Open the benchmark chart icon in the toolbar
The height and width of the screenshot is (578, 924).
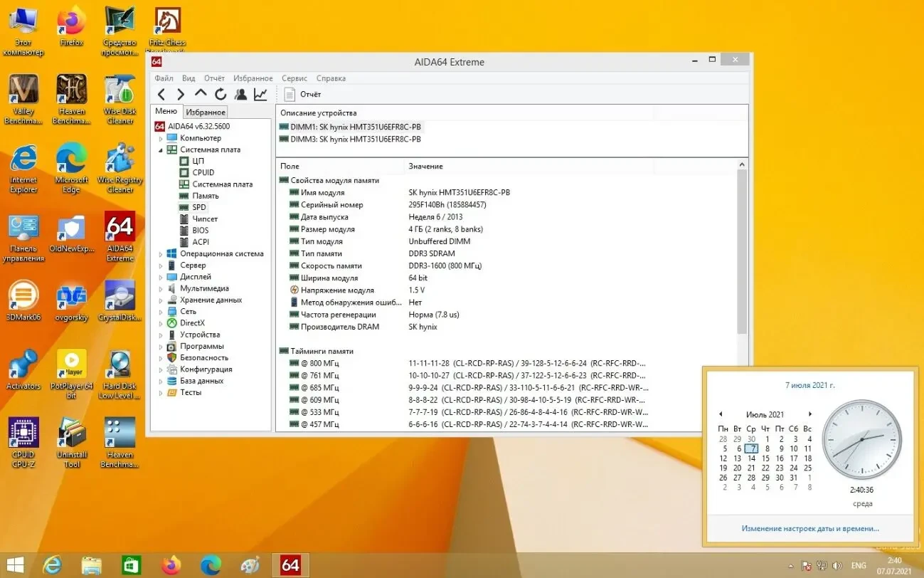click(x=260, y=93)
